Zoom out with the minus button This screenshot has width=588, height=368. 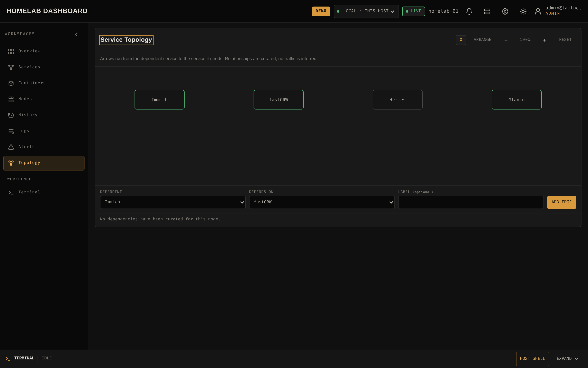[x=506, y=40]
